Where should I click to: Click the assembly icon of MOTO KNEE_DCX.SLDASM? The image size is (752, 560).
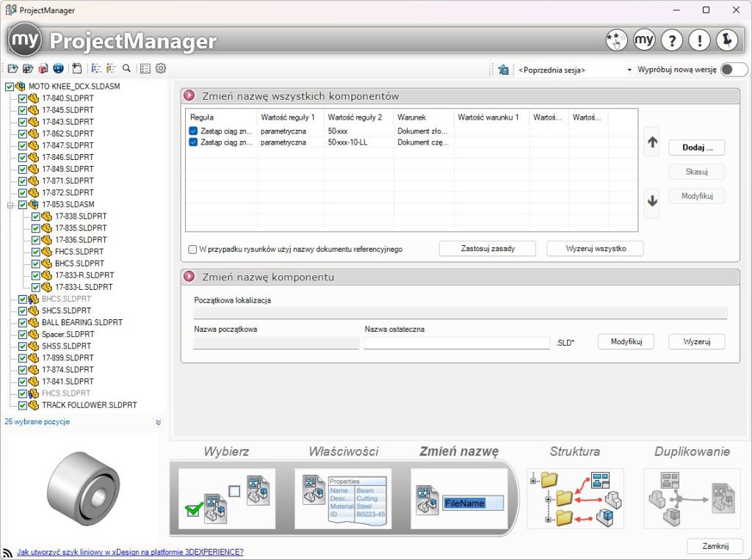coord(20,87)
